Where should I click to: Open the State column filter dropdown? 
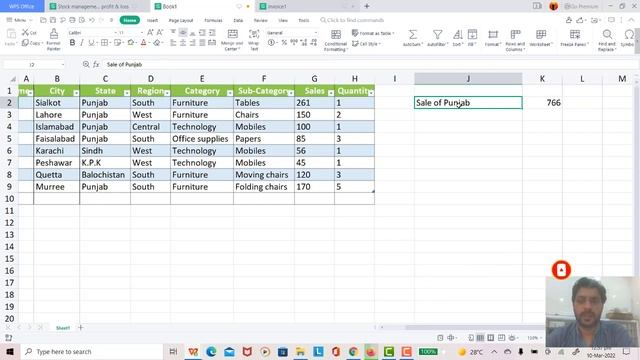pos(127,93)
